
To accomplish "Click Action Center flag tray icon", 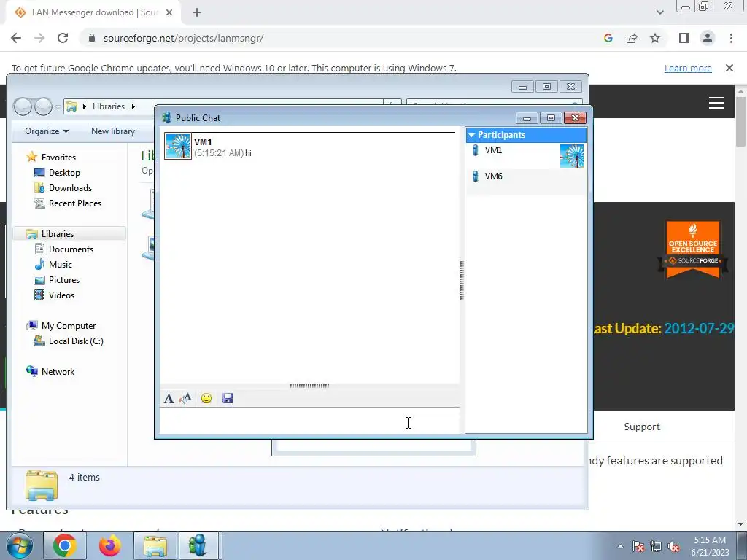I will (638, 546).
